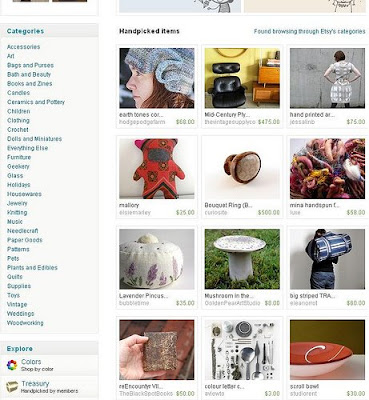The image size is (369, 400).
Task: Open the earth tones crochet hat thumbnail
Action: pos(157,78)
